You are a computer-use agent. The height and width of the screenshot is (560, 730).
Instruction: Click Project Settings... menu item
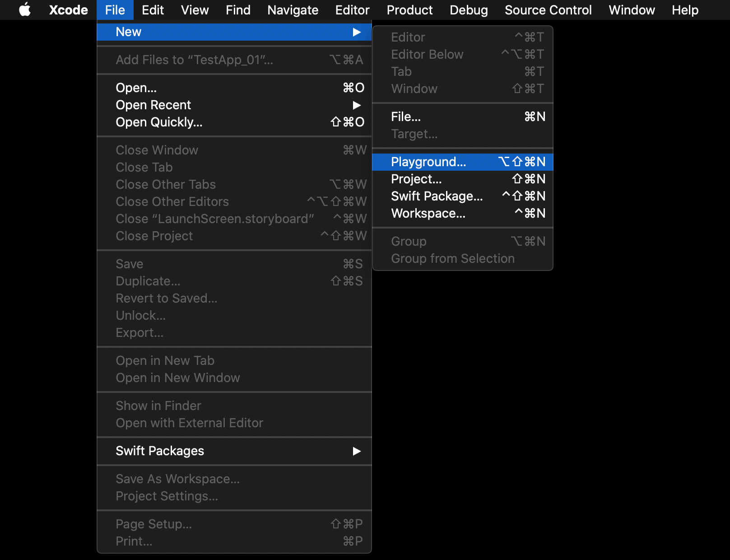pyautogui.click(x=234, y=496)
